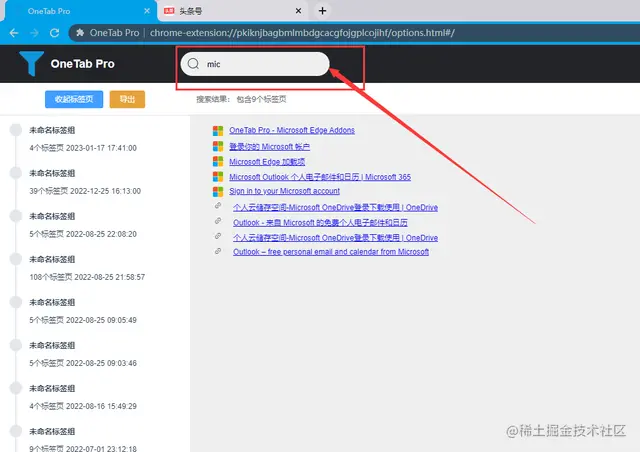This screenshot has height=452, width=640.
Task: Open a new browser tab with plus
Action: tap(322, 11)
